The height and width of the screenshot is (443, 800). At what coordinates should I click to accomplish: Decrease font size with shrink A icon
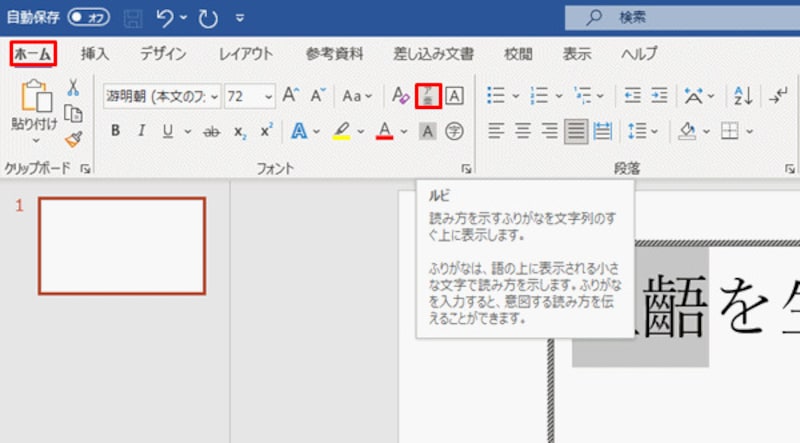click(318, 95)
